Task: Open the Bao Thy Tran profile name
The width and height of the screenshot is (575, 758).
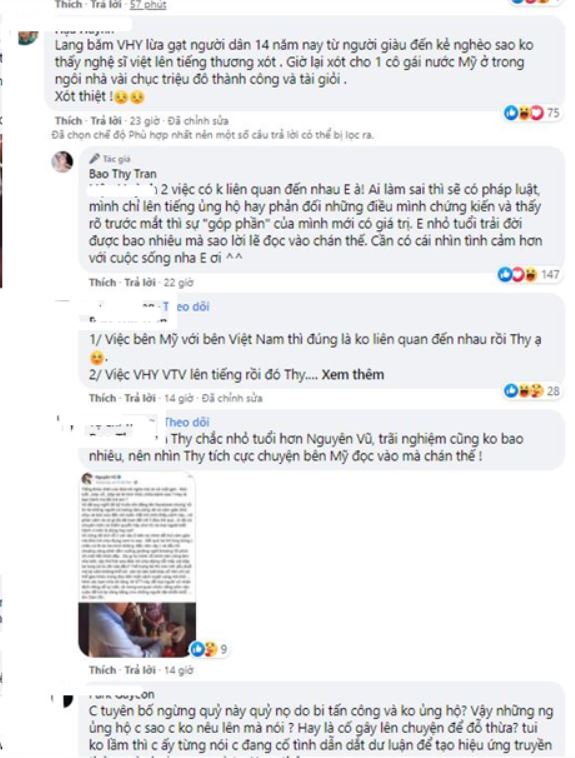Action: pos(123,174)
